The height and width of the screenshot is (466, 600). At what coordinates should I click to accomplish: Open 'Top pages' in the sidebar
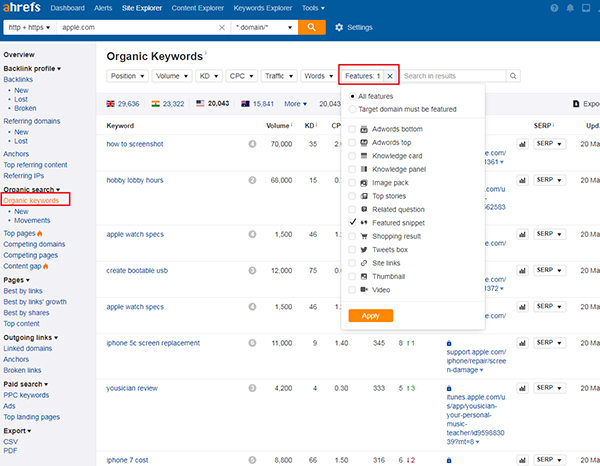click(19, 232)
